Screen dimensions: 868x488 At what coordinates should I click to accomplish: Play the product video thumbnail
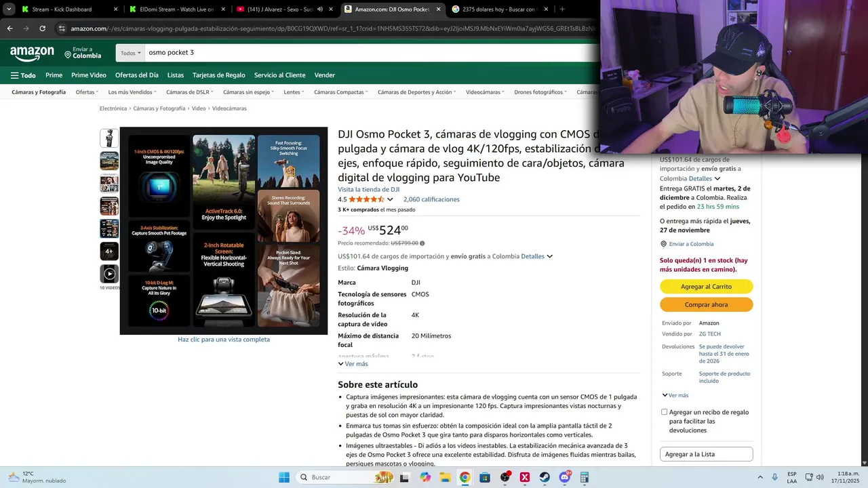point(109,274)
